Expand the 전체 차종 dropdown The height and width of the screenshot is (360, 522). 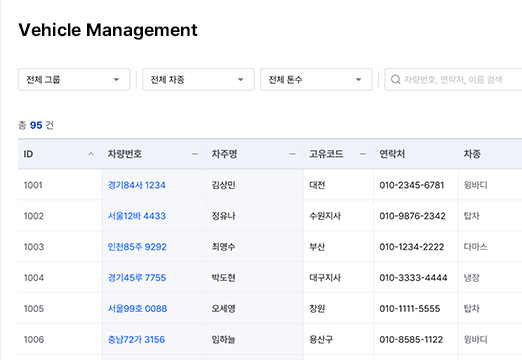click(x=198, y=79)
